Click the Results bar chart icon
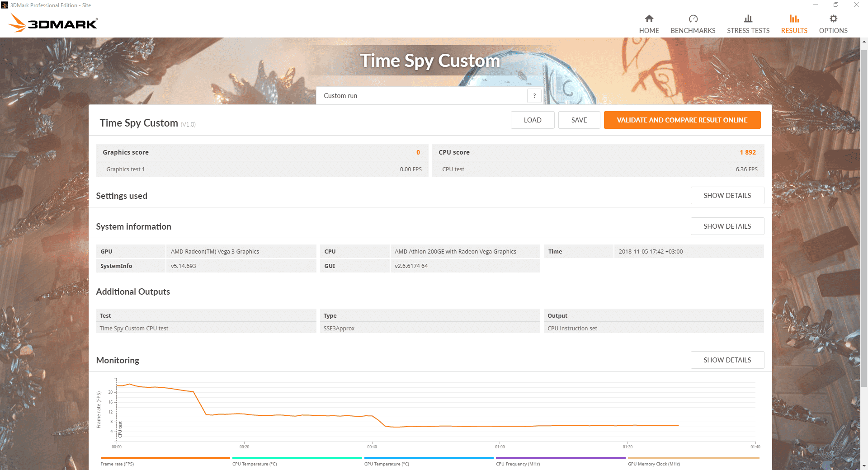 tap(794, 19)
